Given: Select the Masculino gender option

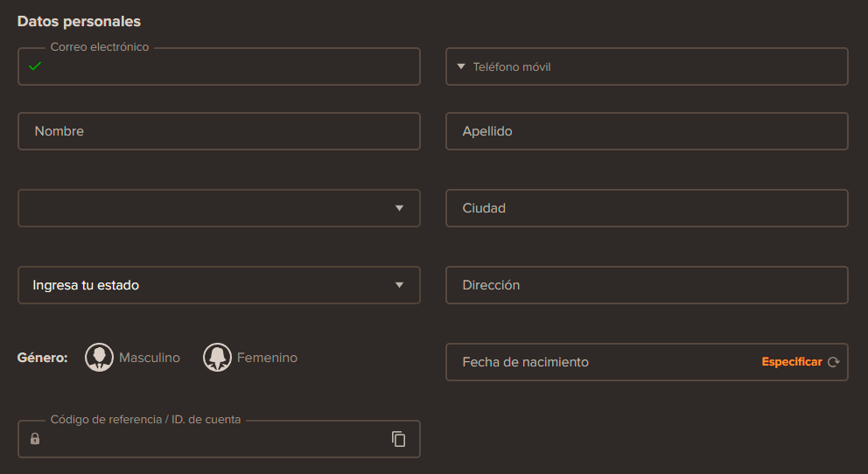Looking at the screenshot, I should 149,358.
